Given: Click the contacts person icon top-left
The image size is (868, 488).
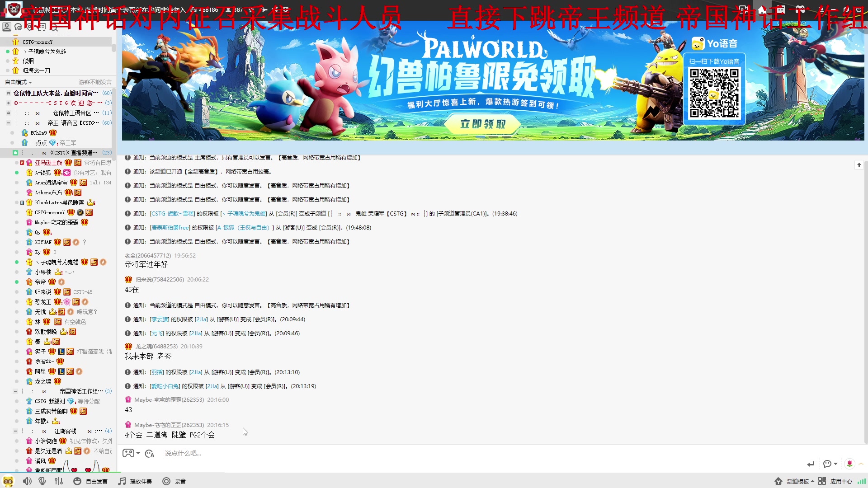Looking at the screenshot, I should click(x=7, y=27).
